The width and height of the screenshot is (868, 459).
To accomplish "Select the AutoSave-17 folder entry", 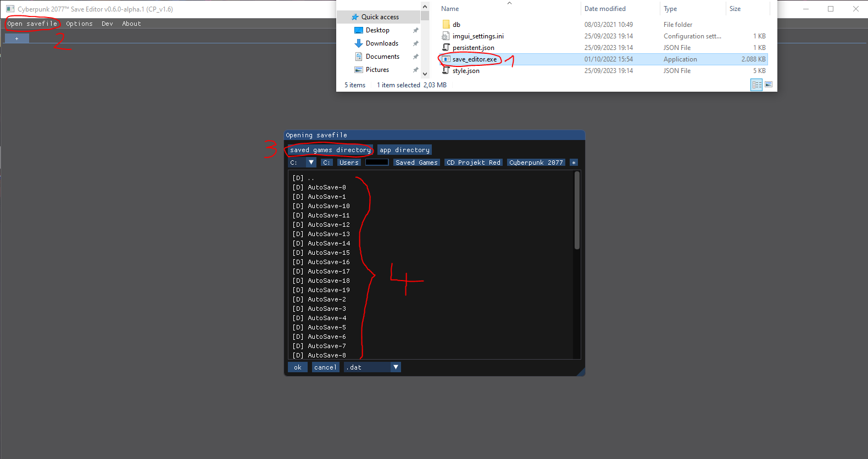I will pos(431,271).
